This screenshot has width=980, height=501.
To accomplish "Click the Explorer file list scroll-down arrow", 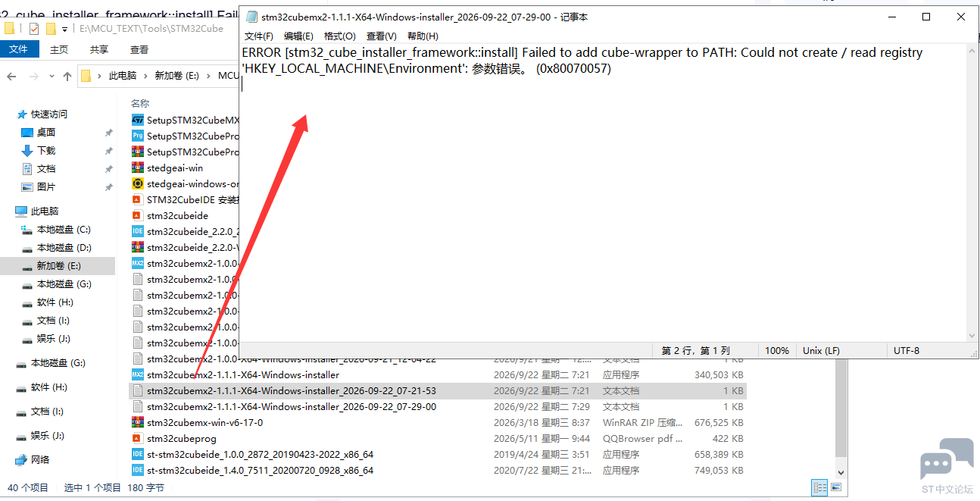I will [840, 471].
